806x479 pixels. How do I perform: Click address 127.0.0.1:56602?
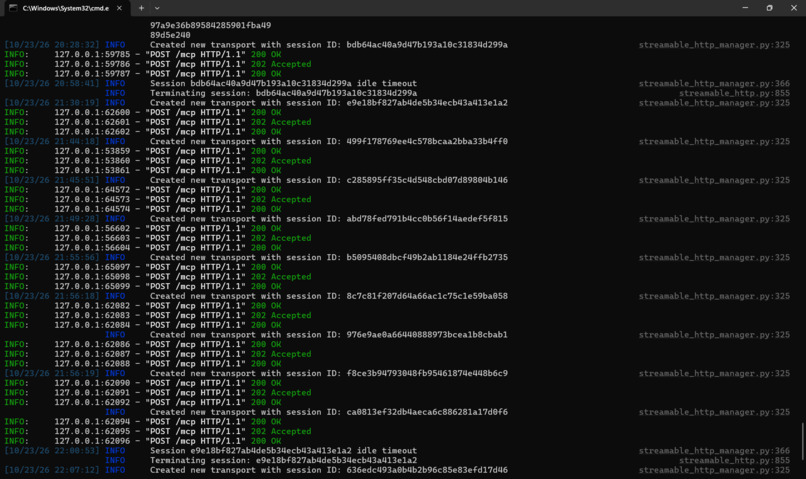[92, 228]
